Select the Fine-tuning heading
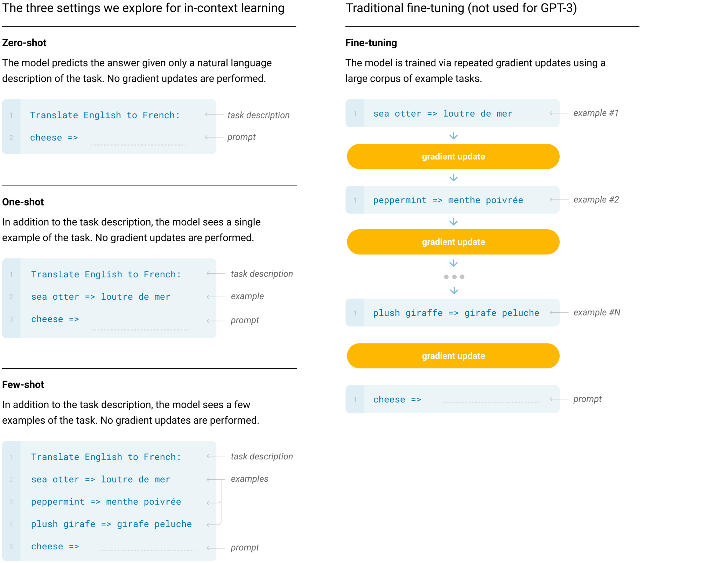The image size is (728, 563). 371,43
